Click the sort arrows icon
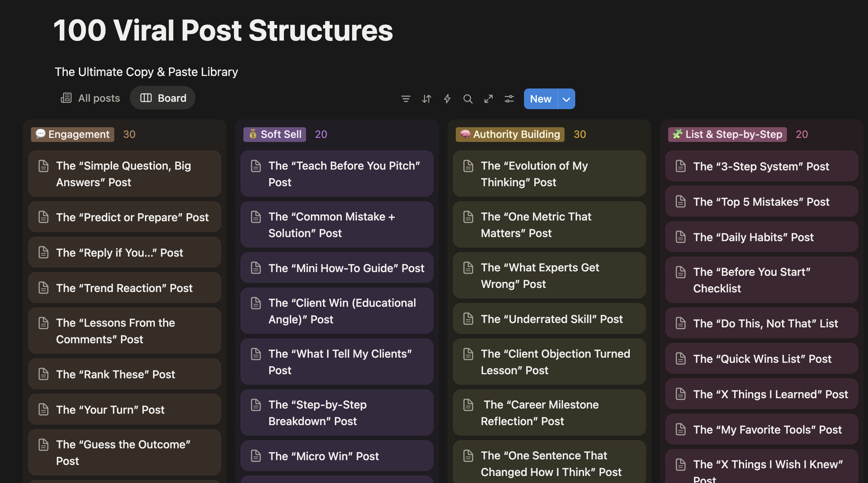868x483 pixels. 426,99
